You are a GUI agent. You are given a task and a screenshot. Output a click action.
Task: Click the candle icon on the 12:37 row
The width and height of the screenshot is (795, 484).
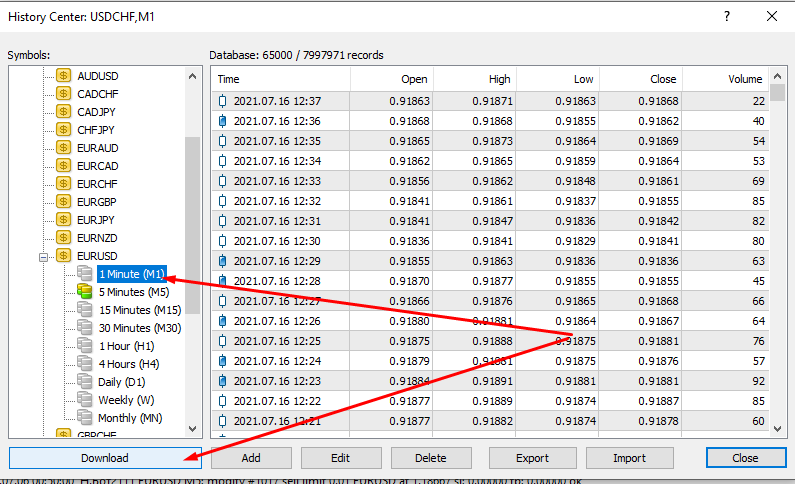coord(223,101)
